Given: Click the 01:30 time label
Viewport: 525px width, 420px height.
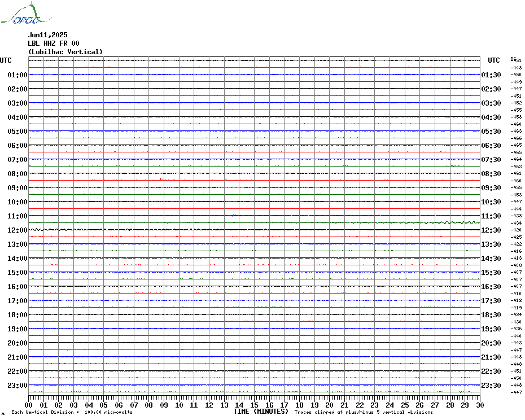Looking at the screenshot, I should [491, 75].
